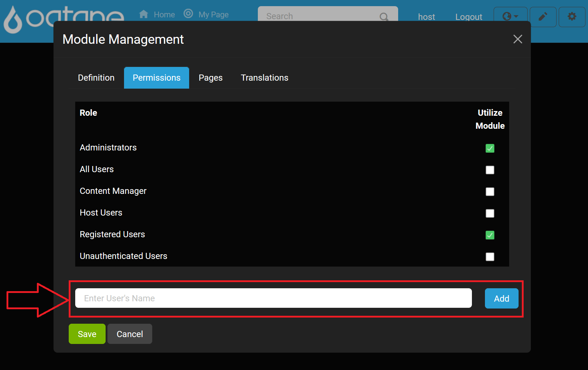Click the Content Manager role label
Screen dimensions: 588x370
tap(113, 191)
